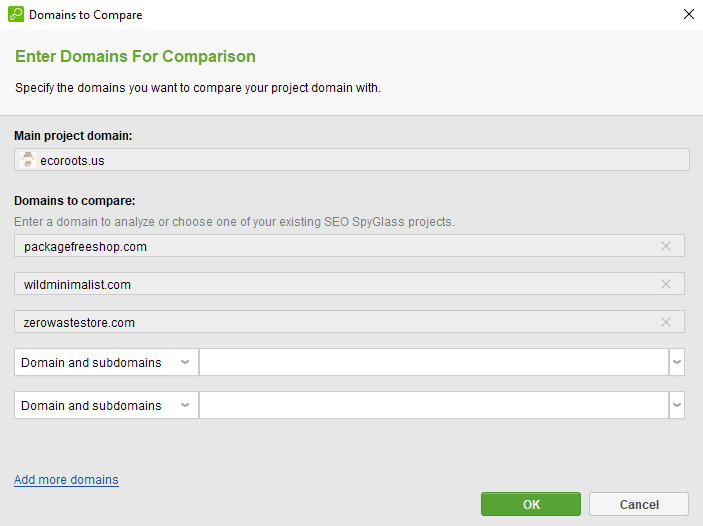
Task: Close the Domains to Compare dialog
Action: click(688, 15)
